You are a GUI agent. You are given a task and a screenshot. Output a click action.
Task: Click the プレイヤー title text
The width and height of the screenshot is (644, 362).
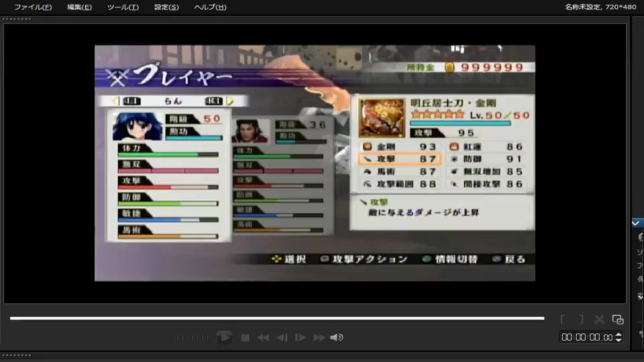point(183,76)
